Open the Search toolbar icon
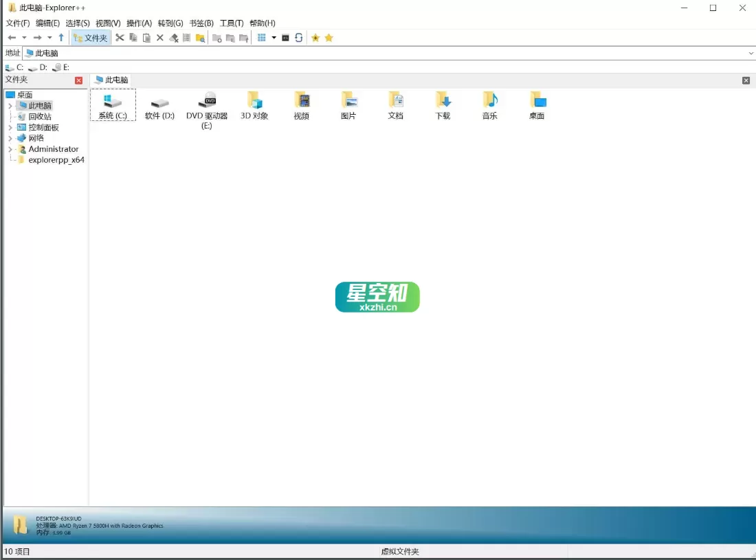The image size is (756, 560). pos(200,38)
